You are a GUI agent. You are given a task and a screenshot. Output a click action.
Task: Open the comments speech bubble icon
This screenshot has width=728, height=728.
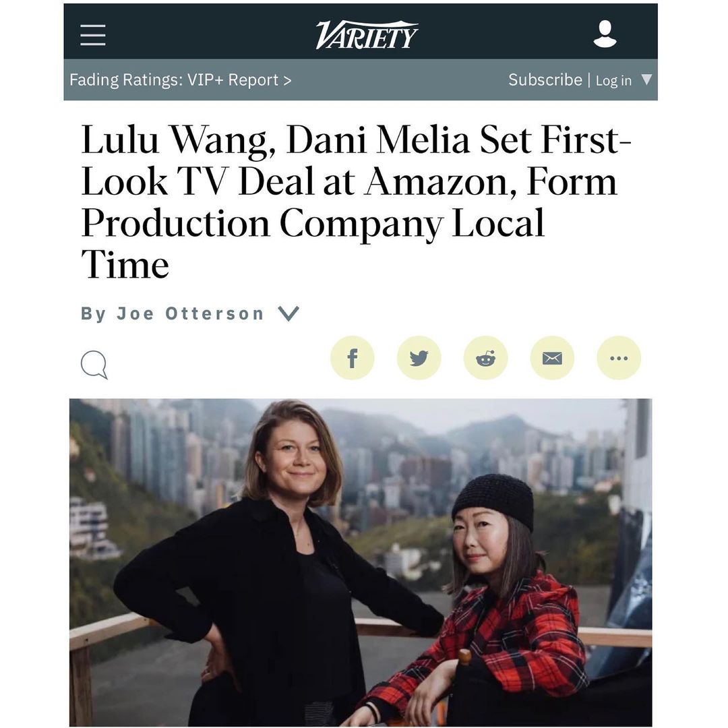94,365
